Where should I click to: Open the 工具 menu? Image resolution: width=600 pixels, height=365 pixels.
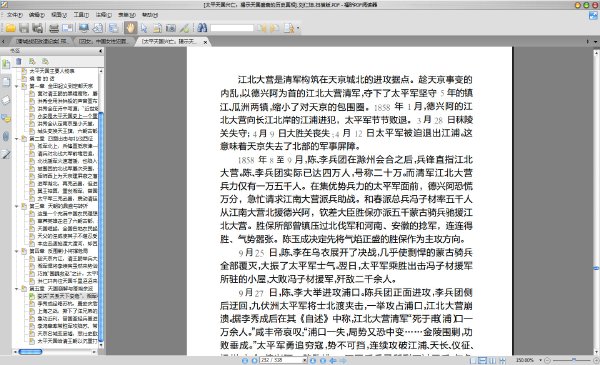[x=81, y=15]
